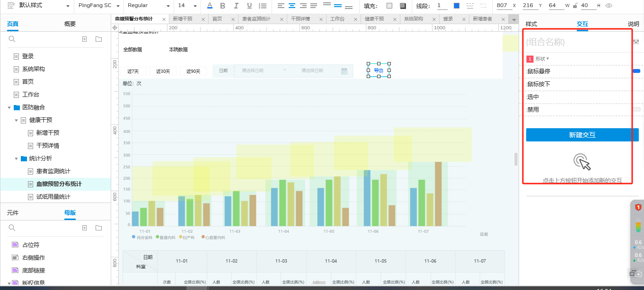Apply underline formatting
Image resolution: width=644 pixels, height=290 pixels.
point(249,6)
